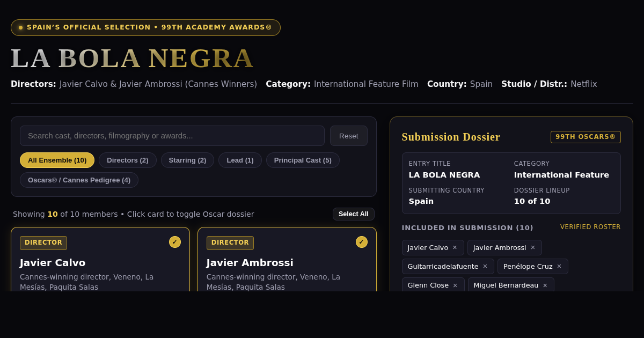Open the Javier Calvo director card
The width and height of the screenshot is (644, 338).
(x=100, y=260)
